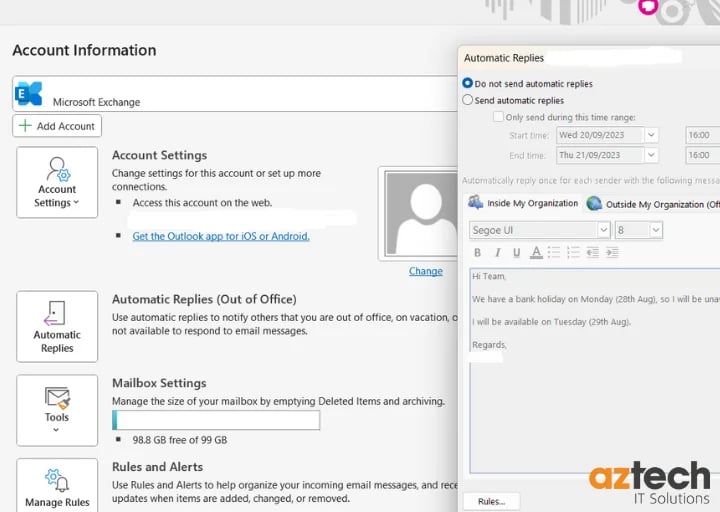
Task: Open the font color picker
Action: click(536, 253)
